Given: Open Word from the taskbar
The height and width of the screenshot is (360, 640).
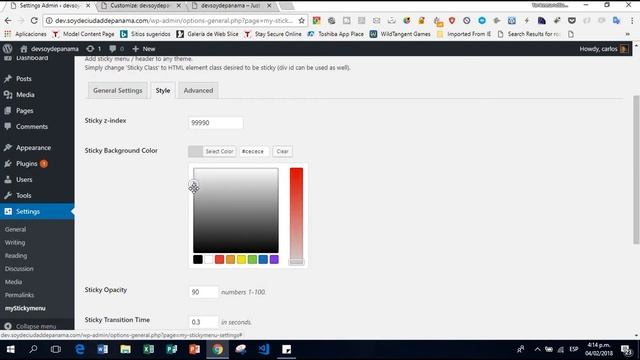Looking at the screenshot, I should pos(102,349).
